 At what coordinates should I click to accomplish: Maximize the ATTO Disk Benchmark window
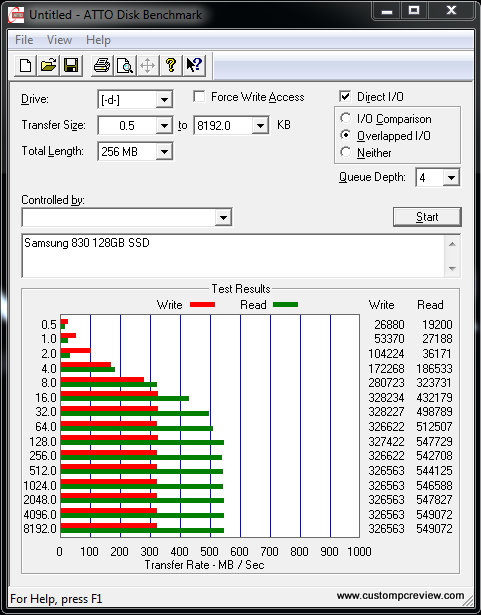coord(414,11)
